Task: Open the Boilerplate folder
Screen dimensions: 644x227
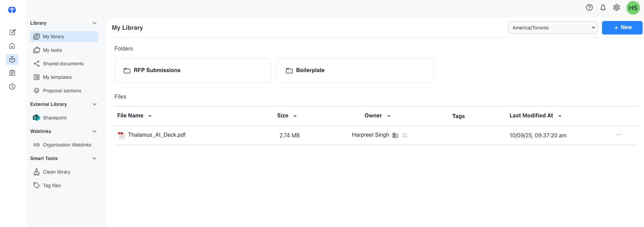Action: [355, 70]
